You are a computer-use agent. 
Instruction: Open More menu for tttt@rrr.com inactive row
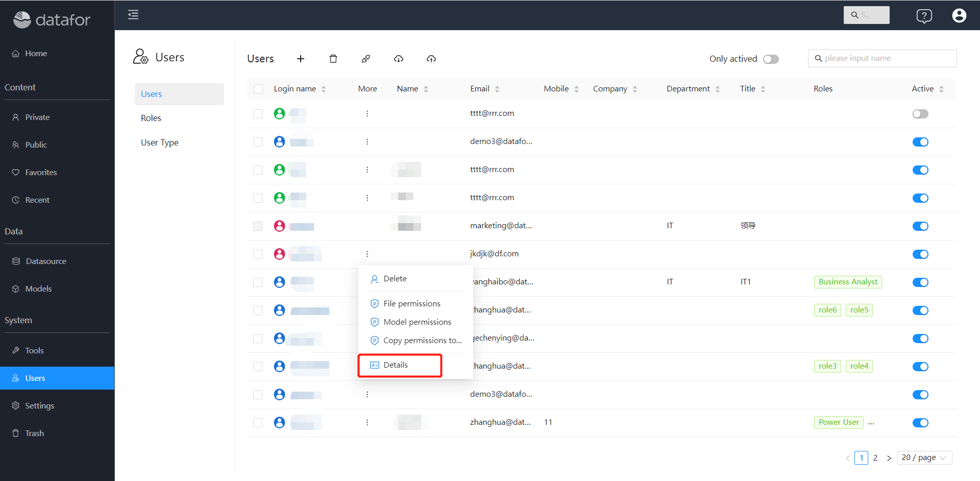tap(367, 113)
